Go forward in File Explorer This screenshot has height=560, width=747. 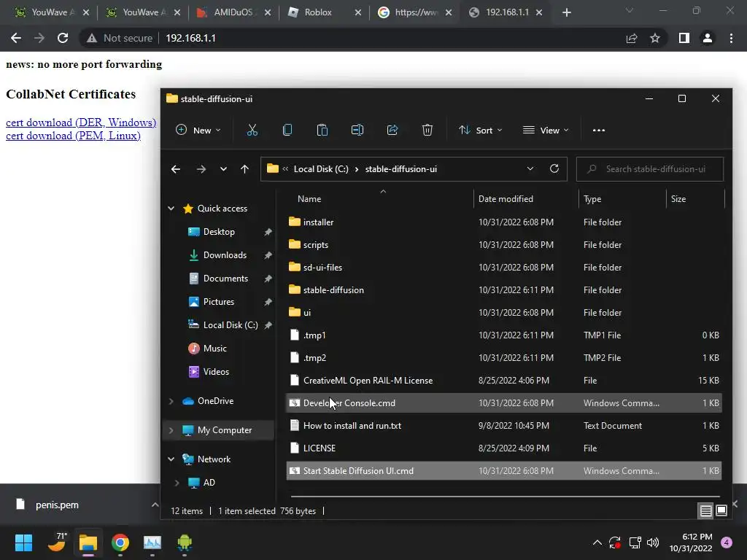(201, 169)
